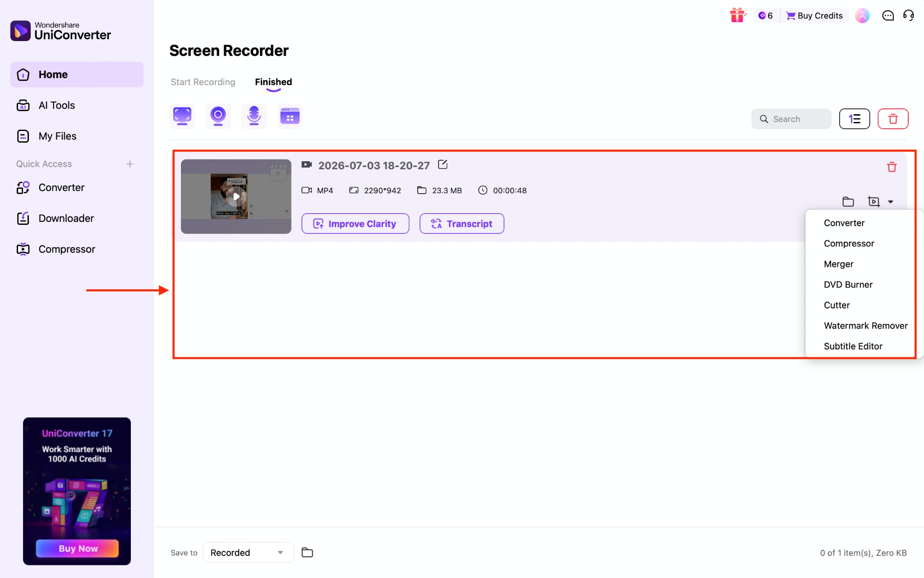This screenshot has height=578, width=924.
Task: Choose the screen recorder mode icon
Action: (x=182, y=116)
